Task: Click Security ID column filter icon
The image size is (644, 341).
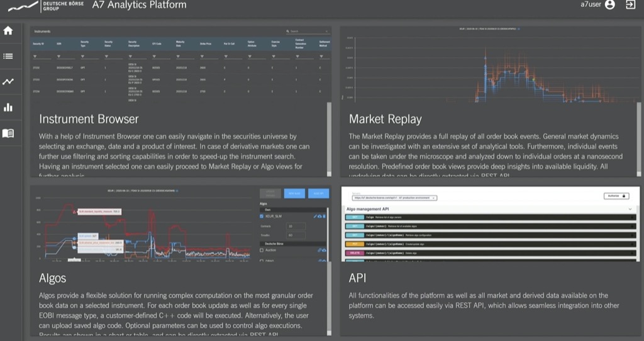Action: [35, 56]
